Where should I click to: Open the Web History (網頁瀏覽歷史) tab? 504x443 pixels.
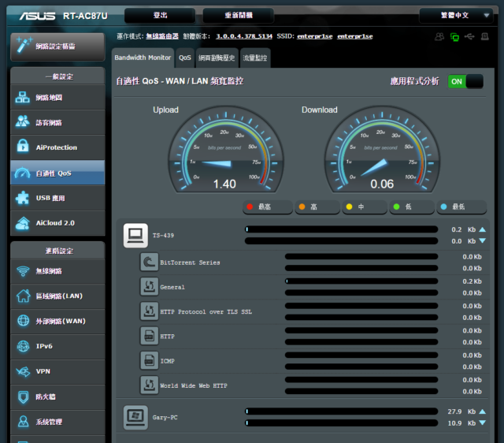pos(217,58)
